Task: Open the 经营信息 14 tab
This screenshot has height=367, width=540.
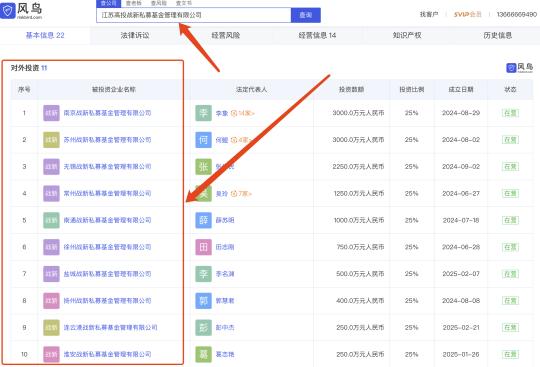Action: coord(318,35)
